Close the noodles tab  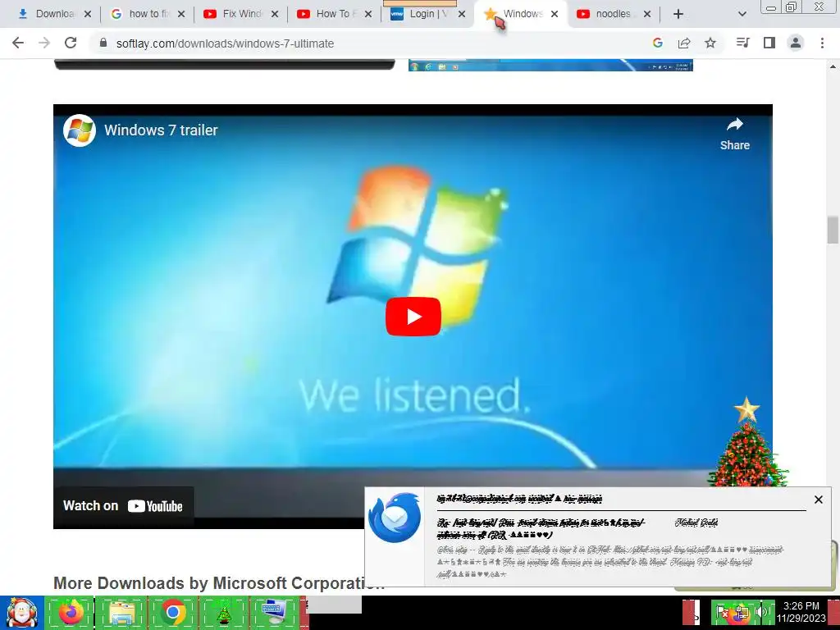click(647, 14)
